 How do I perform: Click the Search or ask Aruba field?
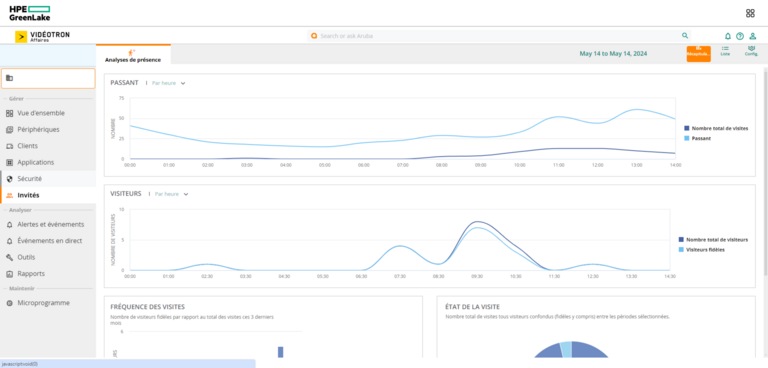499,36
